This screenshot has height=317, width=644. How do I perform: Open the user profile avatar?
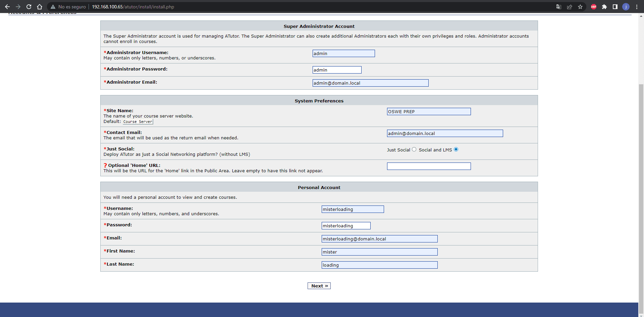(626, 7)
